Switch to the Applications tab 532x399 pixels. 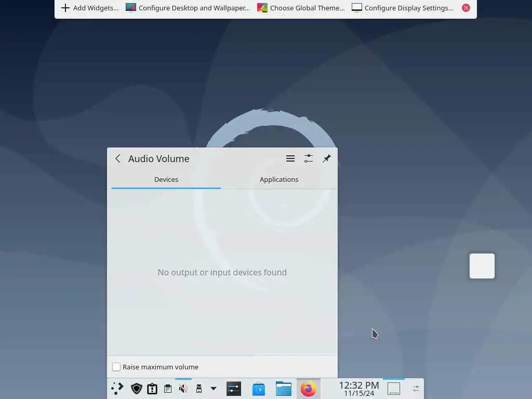(x=279, y=180)
